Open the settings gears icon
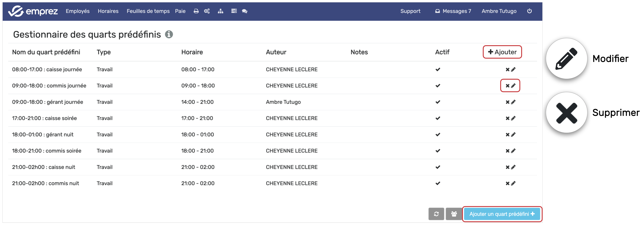Viewport: 644px width, 226px height. pos(207,11)
